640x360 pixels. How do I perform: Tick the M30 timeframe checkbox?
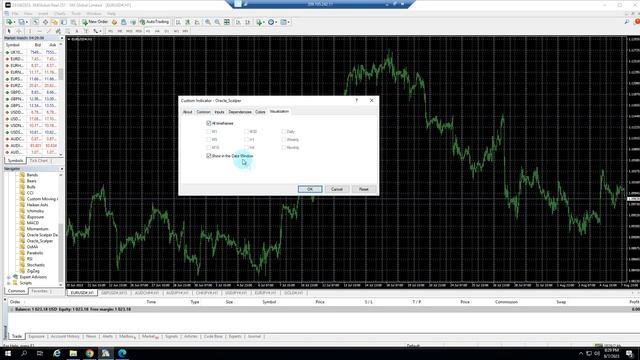click(x=247, y=131)
